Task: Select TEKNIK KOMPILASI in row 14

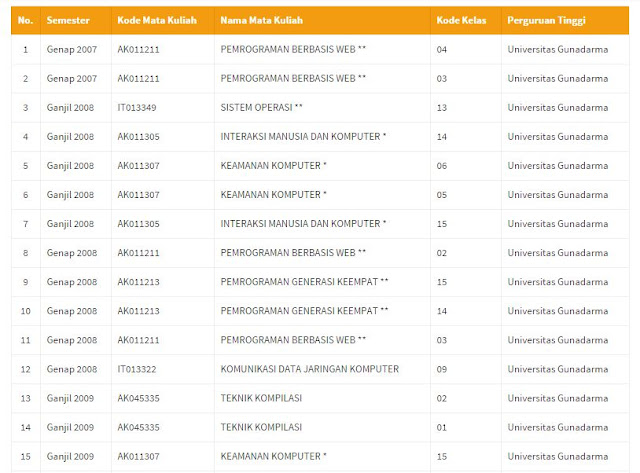Action: point(261,427)
